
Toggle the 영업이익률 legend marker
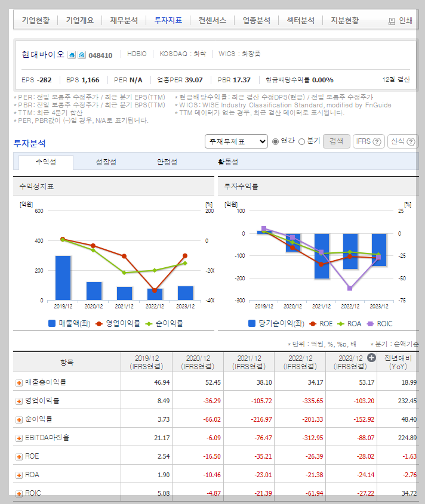[x=98, y=324]
